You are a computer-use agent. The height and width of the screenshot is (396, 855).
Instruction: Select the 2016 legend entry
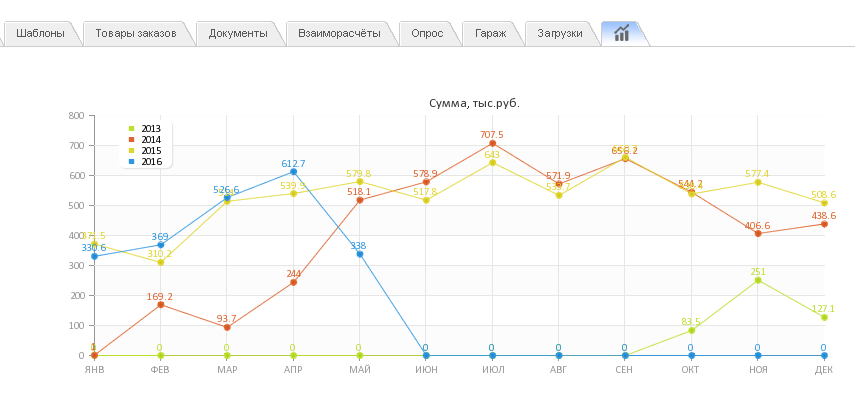tap(144, 161)
